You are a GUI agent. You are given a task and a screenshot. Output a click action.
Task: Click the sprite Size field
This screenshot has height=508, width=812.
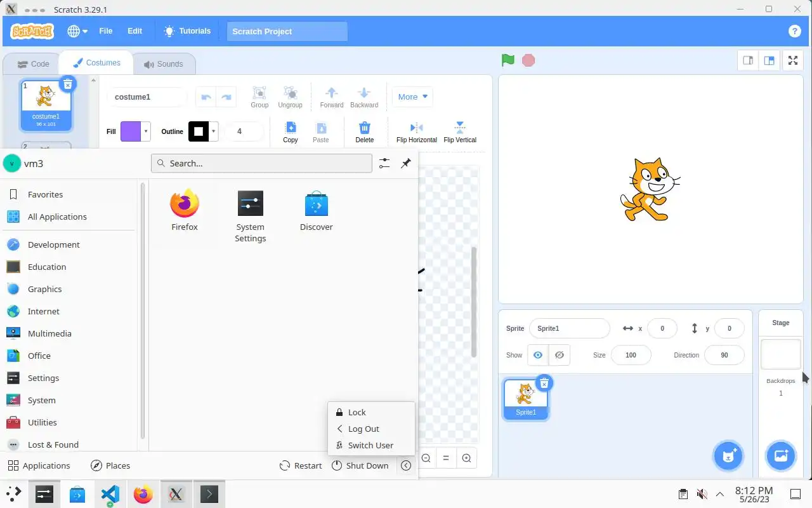tap(631, 355)
